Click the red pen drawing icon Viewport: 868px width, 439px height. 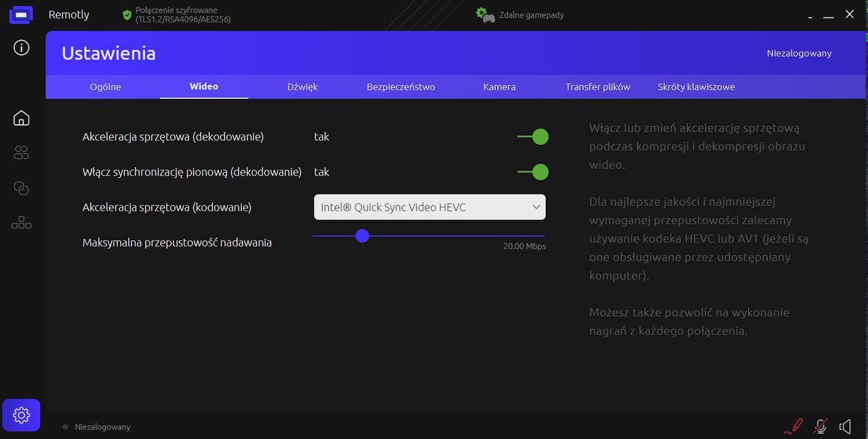pyautogui.click(x=793, y=426)
